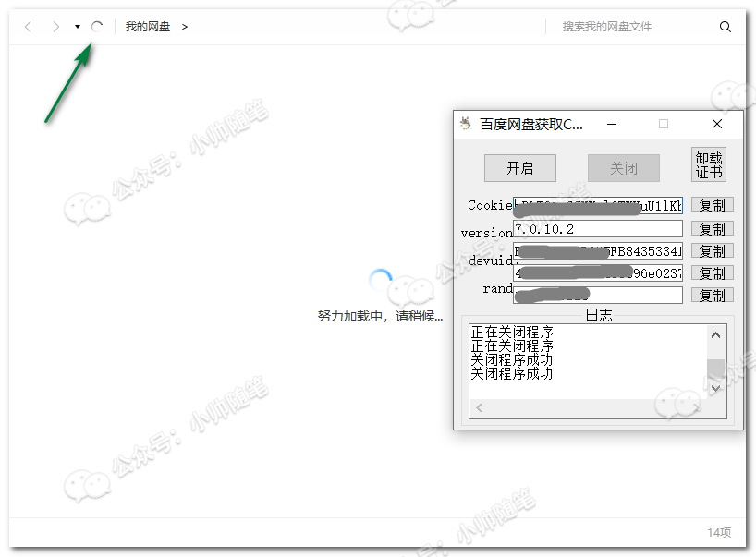Go back with the left arrow icon
756x557 pixels.
click(28, 27)
